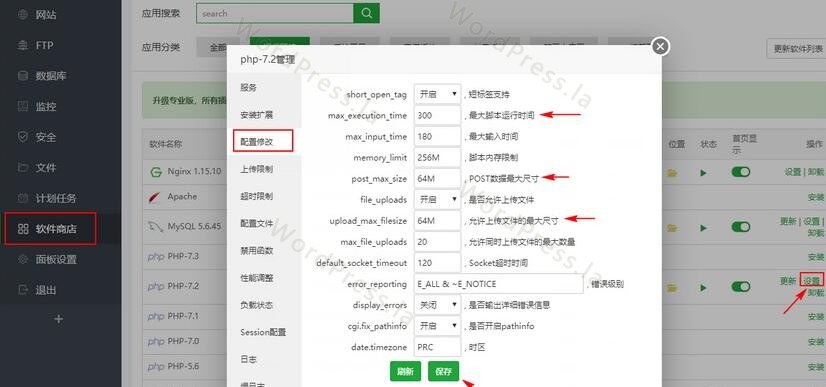Open the 服务 tab in dialog
Viewport: 826px width, 387px height.
coord(249,88)
